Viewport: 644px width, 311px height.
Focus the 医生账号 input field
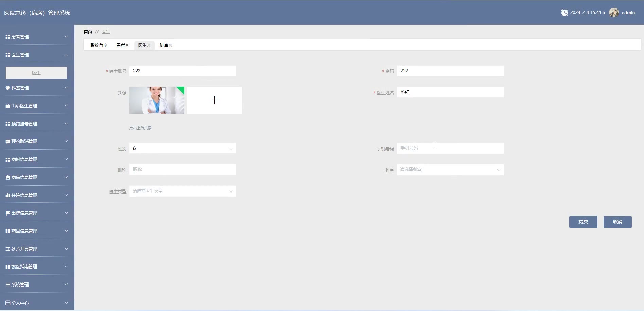[x=183, y=71]
